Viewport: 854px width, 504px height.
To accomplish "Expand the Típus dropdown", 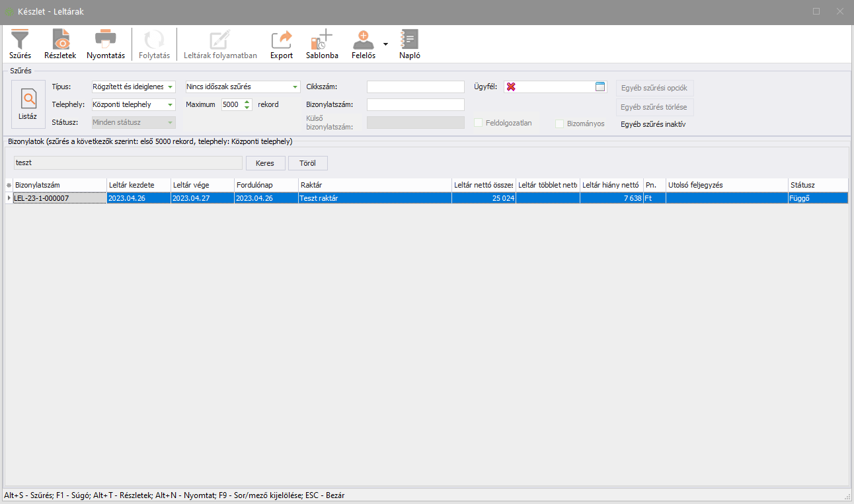I will (x=170, y=87).
